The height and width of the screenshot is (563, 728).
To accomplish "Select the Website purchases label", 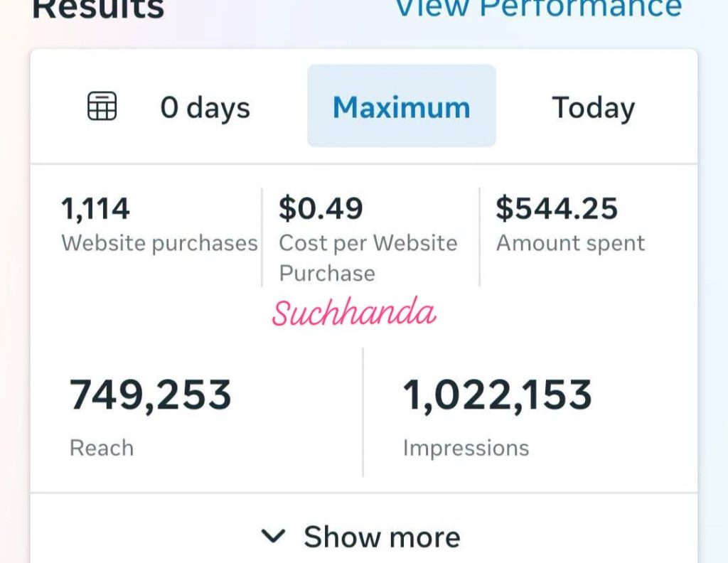I will (159, 243).
